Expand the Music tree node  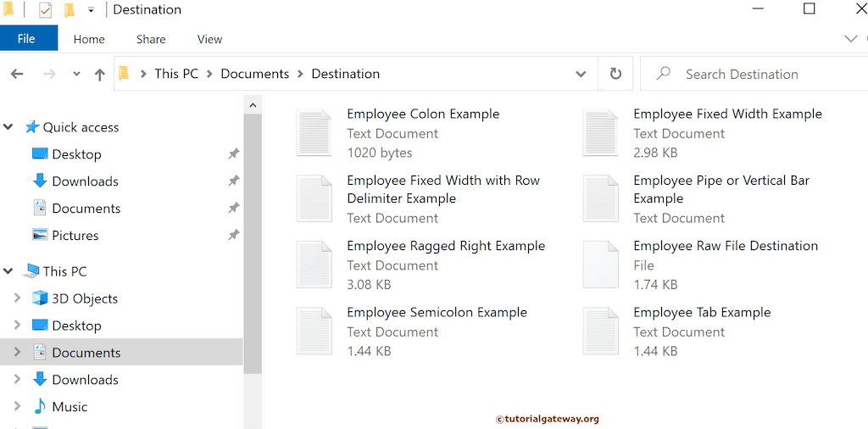17,407
